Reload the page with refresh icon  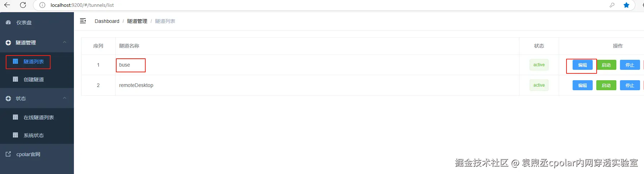click(23, 5)
